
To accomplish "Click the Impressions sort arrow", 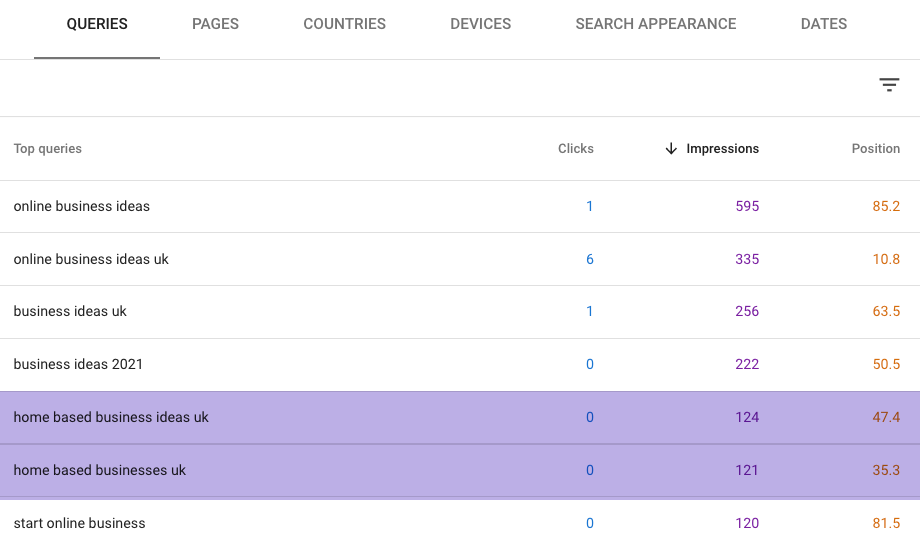I will tap(671, 149).
